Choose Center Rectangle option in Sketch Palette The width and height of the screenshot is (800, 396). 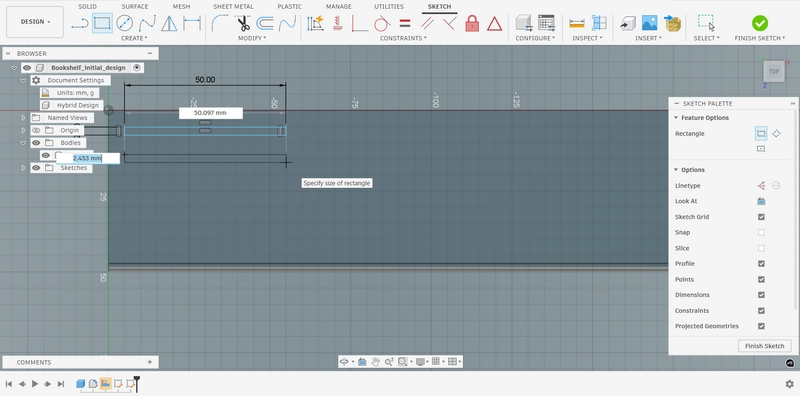pyautogui.click(x=761, y=149)
